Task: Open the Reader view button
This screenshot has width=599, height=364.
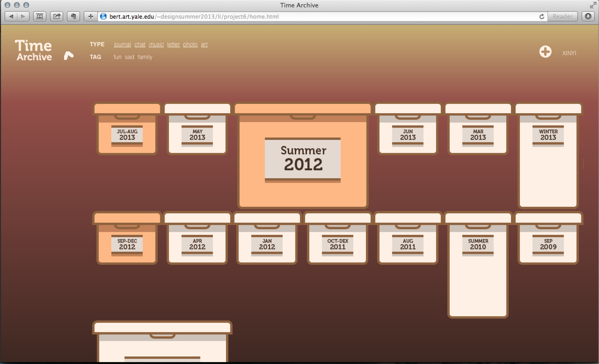Action: [562, 17]
